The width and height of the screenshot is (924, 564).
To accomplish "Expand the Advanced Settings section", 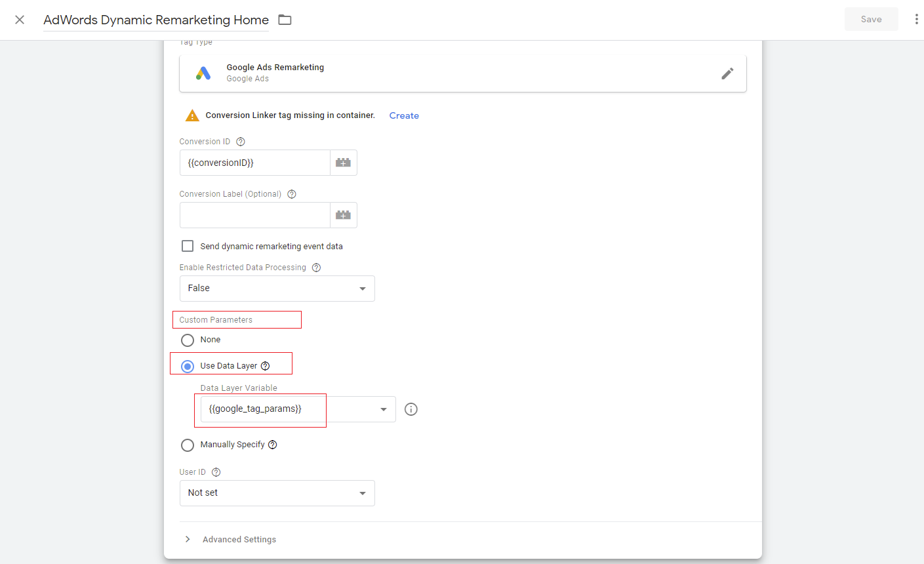I will point(239,539).
